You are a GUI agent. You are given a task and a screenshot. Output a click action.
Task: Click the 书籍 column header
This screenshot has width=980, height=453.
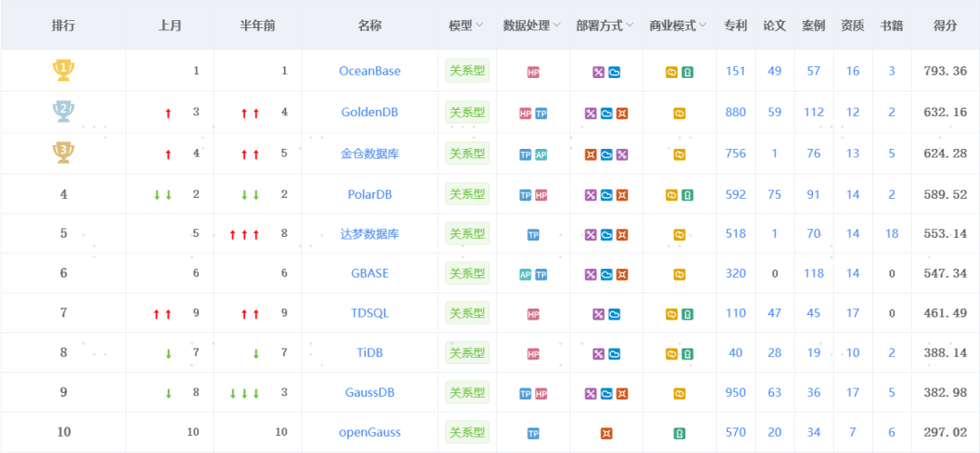tap(891, 25)
